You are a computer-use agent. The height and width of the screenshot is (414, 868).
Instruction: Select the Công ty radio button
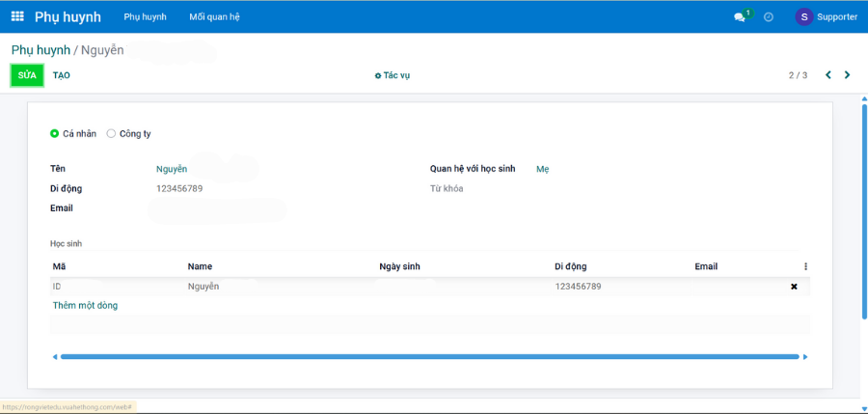[111, 133]
